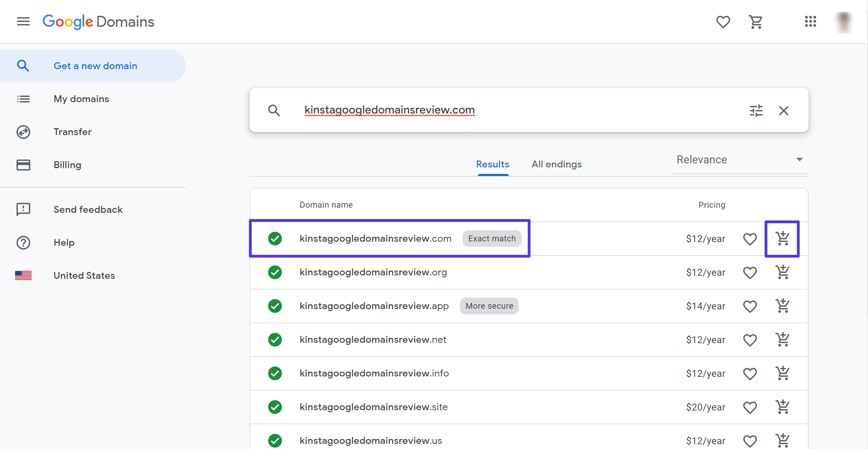The height and width of the screenshot is (449, 868).
Task: Expand the Google apps grid icon
Action: tap(811, 21)
